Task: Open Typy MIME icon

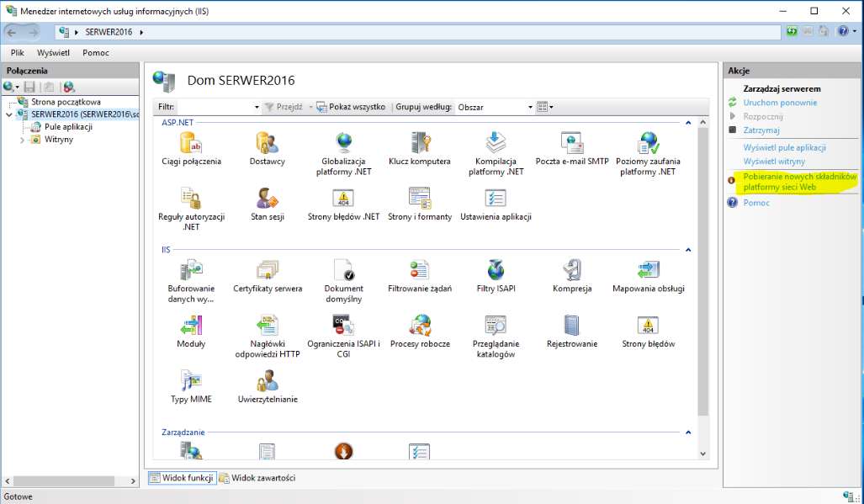Action: (x=191, y=382)
